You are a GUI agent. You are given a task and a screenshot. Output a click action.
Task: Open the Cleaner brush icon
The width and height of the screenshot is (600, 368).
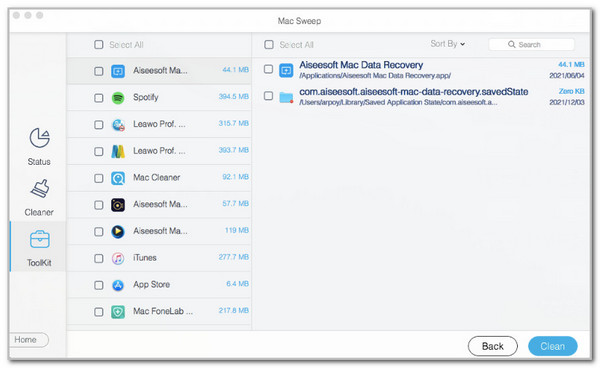click(40, 189)
